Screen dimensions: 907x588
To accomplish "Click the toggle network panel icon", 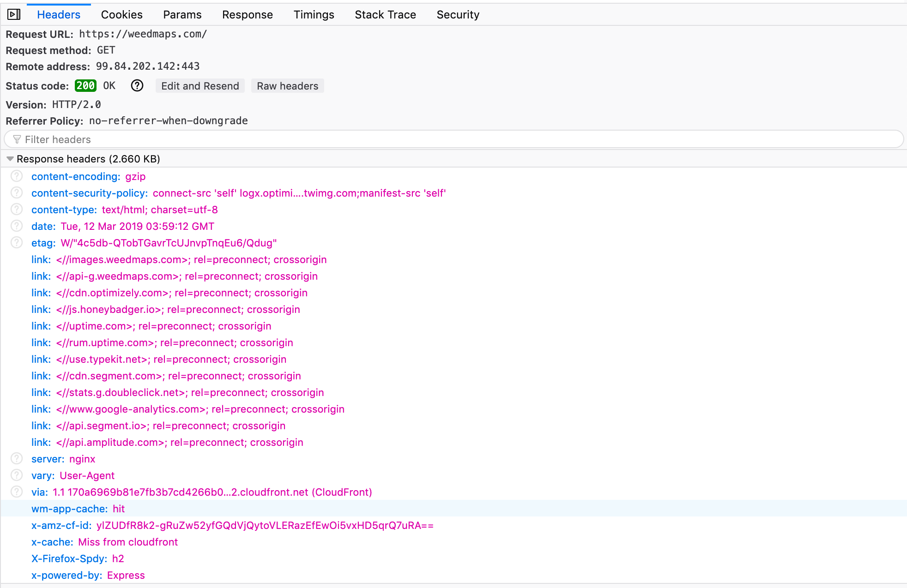I will (14, 15).
